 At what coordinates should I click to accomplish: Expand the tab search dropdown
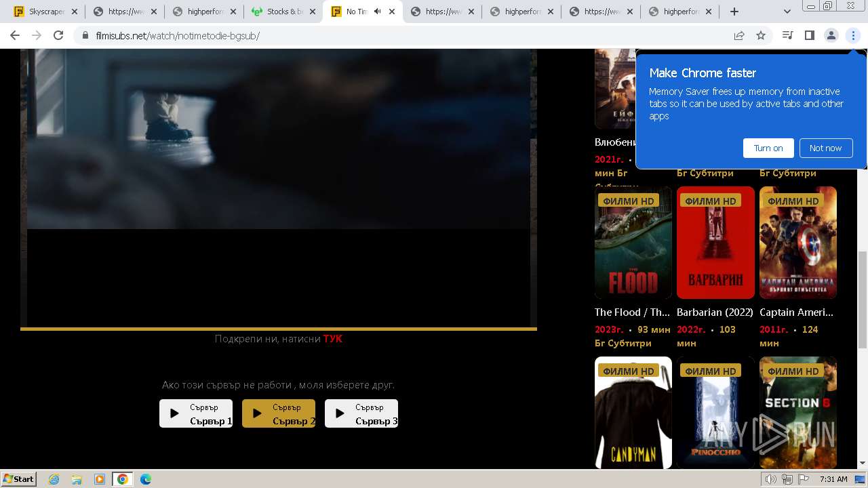click(x=787, y=12)
